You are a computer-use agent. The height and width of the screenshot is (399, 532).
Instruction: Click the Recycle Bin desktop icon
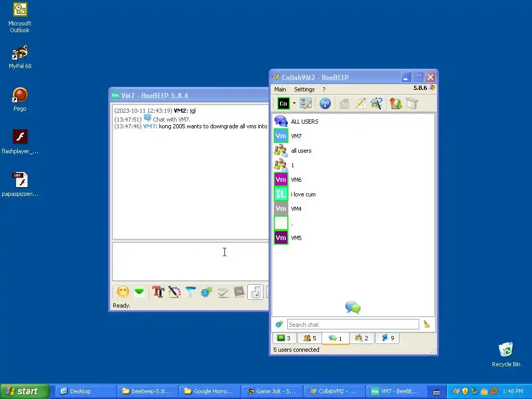506,354
